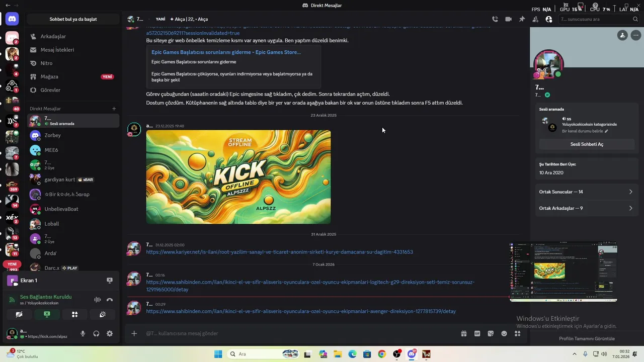Open user settings gear
Viewport: 644px width, 362px height.
(110, 333)
